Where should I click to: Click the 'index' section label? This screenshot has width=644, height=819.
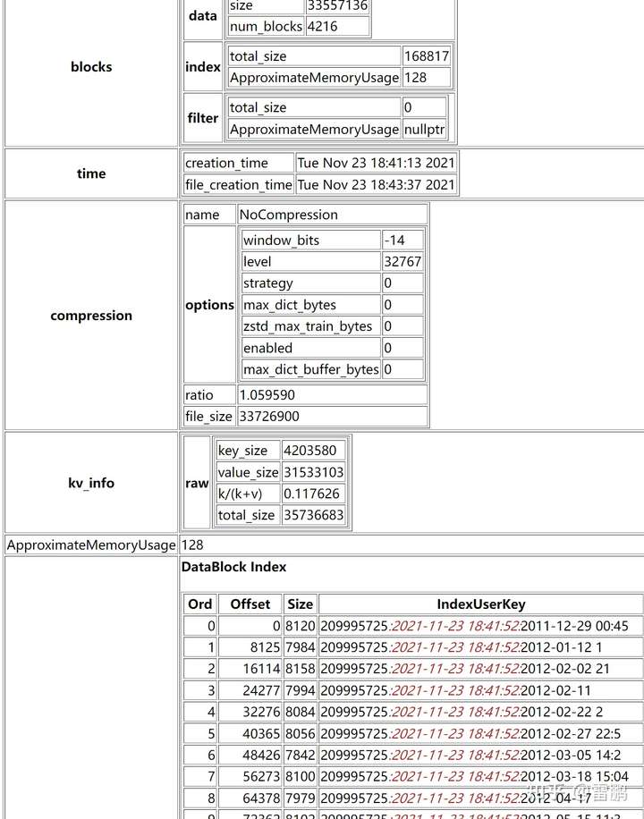[203, 67]
